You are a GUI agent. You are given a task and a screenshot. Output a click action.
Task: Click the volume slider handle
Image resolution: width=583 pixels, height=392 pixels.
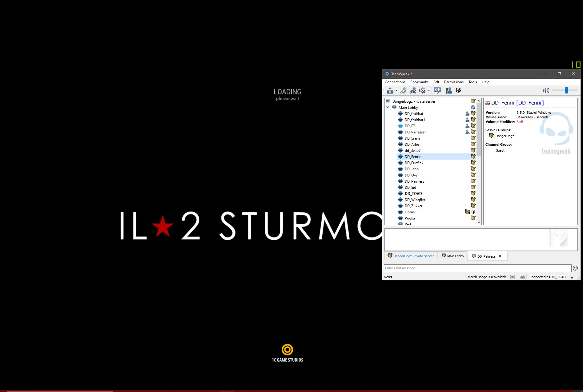pos(566,90)
